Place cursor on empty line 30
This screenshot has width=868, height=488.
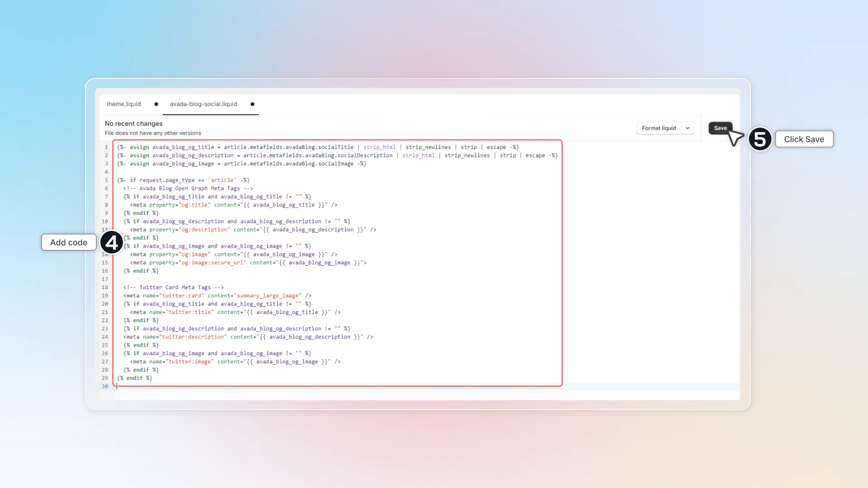tap(427, 386)
